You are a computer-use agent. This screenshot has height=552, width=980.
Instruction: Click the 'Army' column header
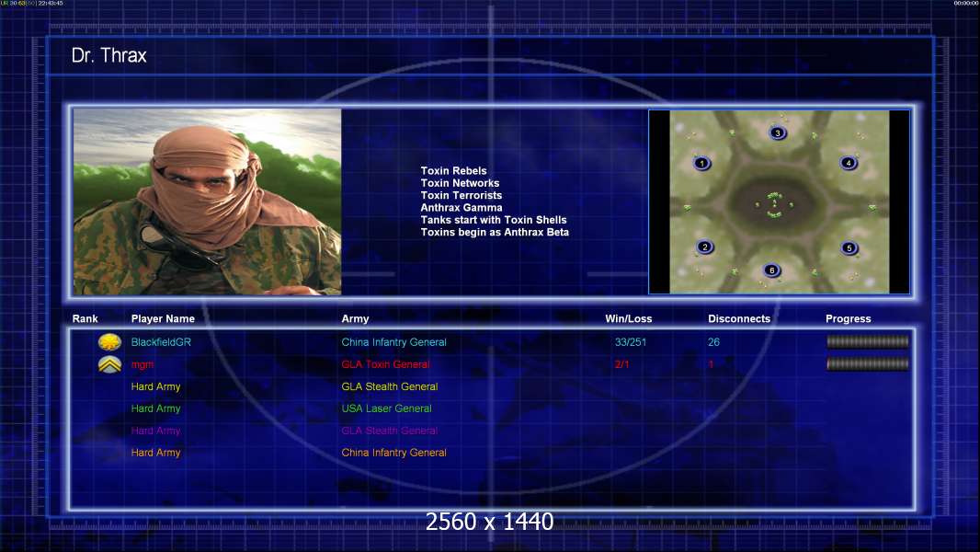(x=355, y=319)
